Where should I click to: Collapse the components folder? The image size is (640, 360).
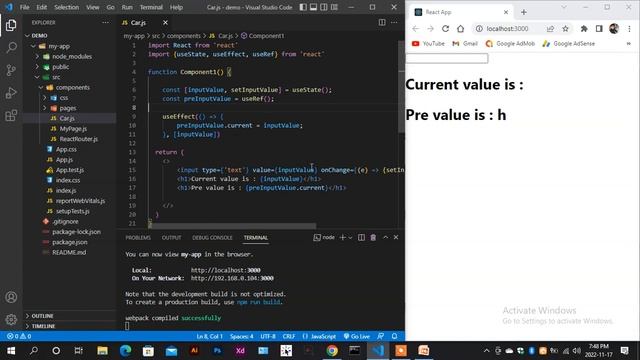click(41, 87)
